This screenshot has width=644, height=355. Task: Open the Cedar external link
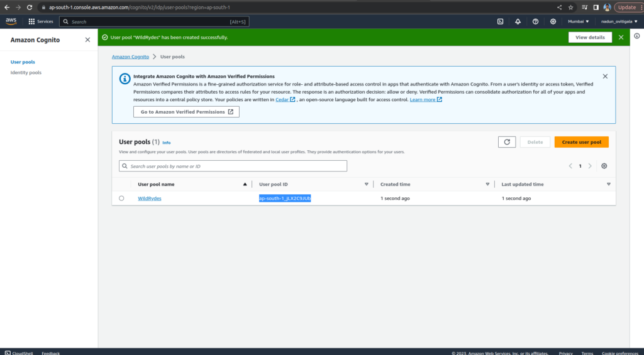tap(285, 100)
